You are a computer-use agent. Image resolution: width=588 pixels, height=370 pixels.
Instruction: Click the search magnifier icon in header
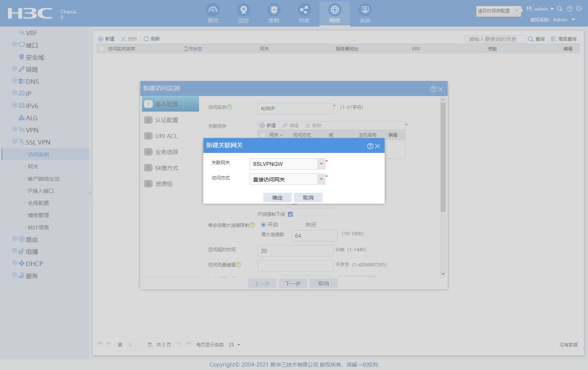tap(560, 9)
